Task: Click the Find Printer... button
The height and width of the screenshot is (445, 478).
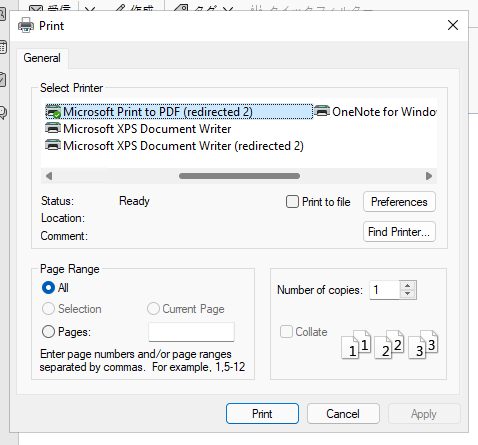Action: point(399,232)
